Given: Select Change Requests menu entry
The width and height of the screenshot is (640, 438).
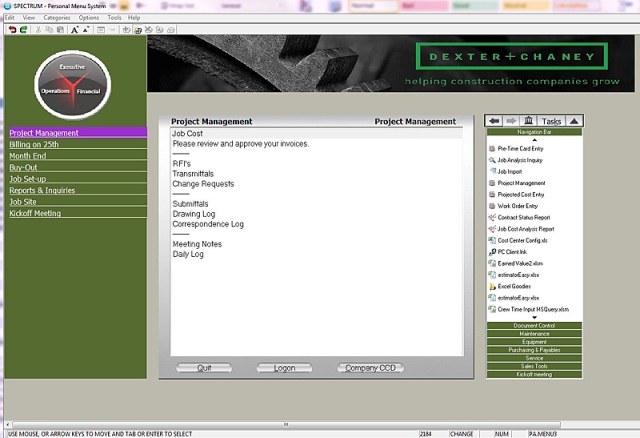Looking at the screenshot, I should click(x=317, y=184).
